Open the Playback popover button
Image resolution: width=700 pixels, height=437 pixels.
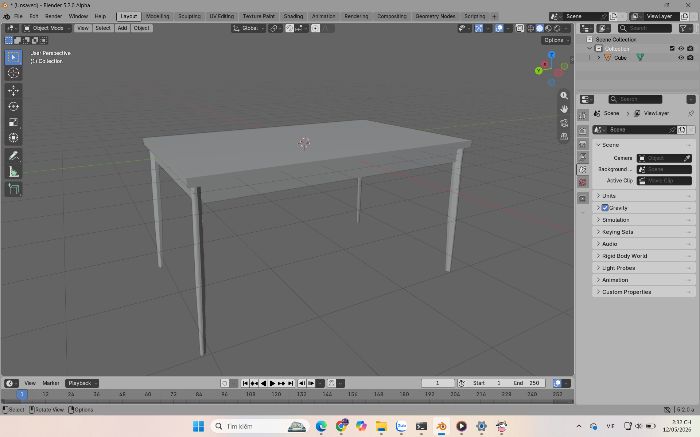[82, 383]
